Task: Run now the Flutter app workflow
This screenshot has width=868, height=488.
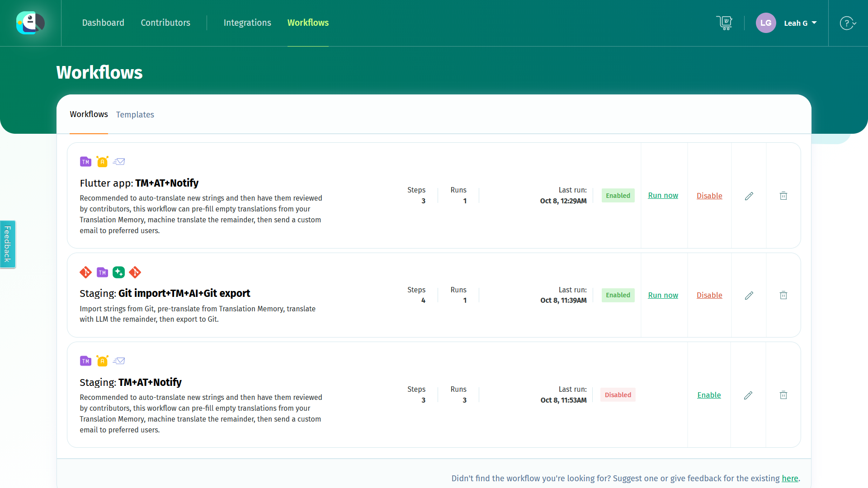Action: click(663, 195)
